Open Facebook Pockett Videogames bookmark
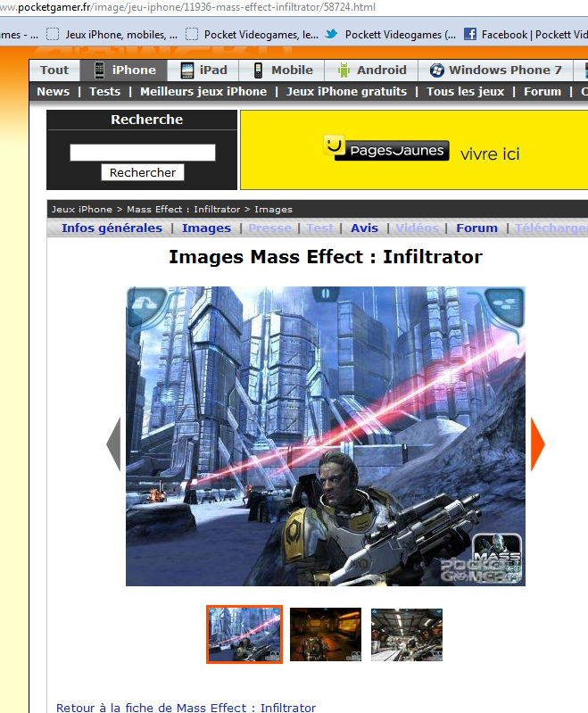The width and height of the screenshot is (588, 713). tap(526, 35)
